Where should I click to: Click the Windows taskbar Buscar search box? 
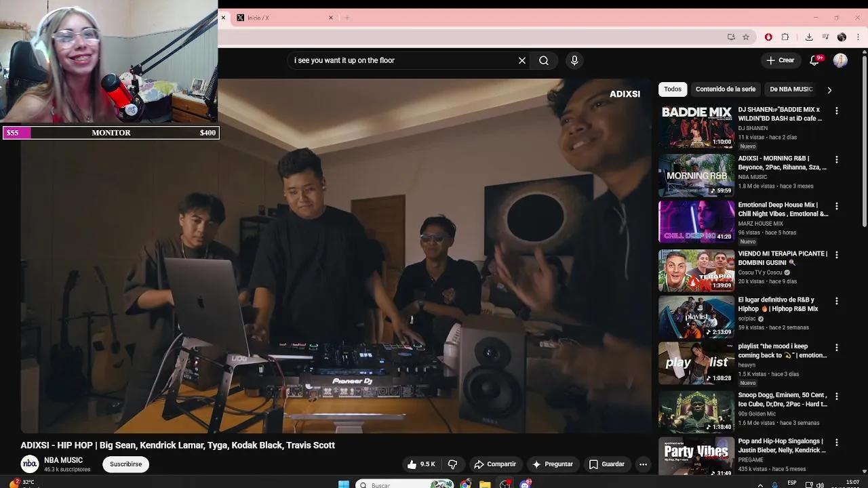[x=405, y=484]
